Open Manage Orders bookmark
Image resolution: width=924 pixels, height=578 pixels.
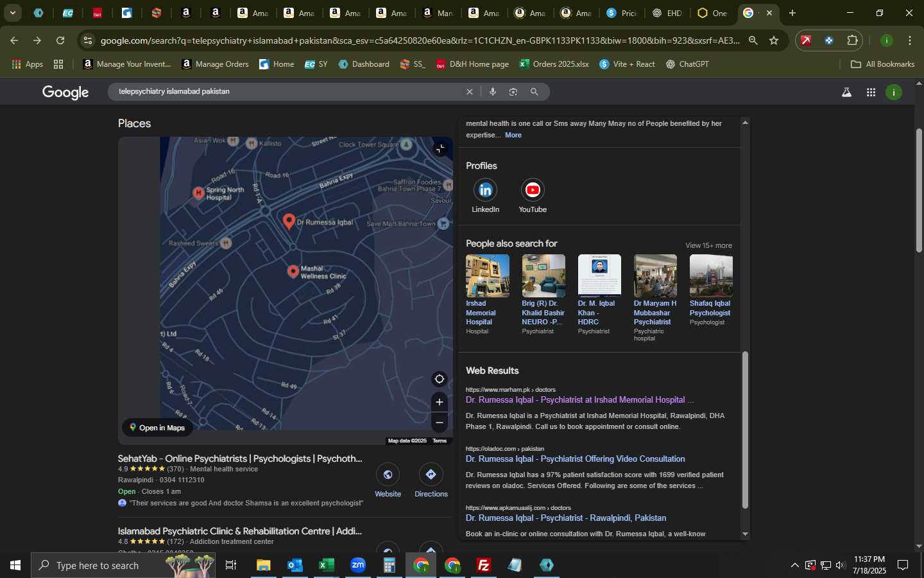(216, 64)
